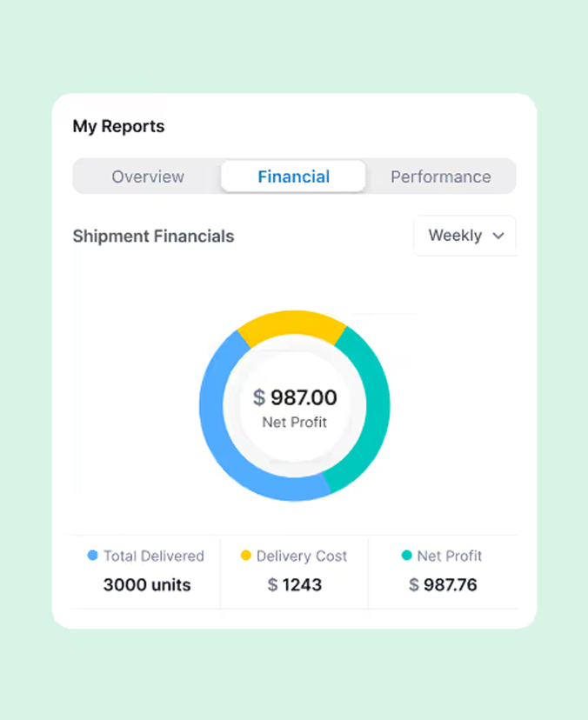The height and width of the screenshot is (720, 588).
Task: Click the yellow donut chart segment
Action: coord(291,324)
